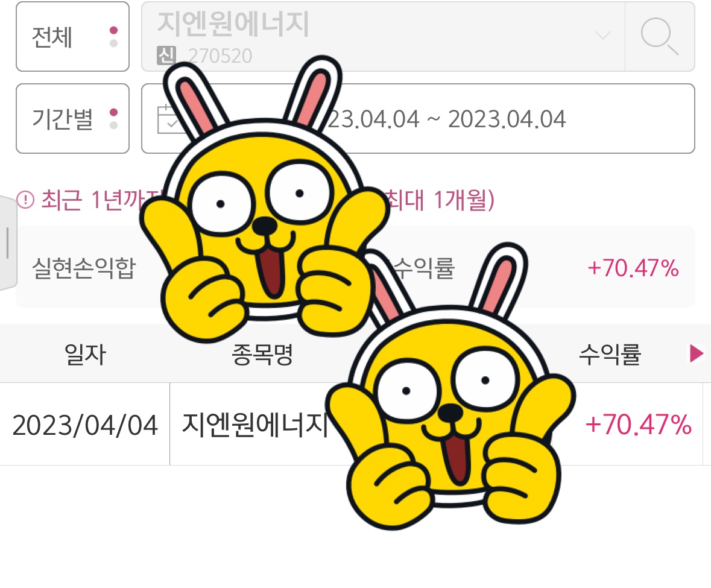Select the 실현손익합 summary label

pyautogui.click(x=84, y=268)
